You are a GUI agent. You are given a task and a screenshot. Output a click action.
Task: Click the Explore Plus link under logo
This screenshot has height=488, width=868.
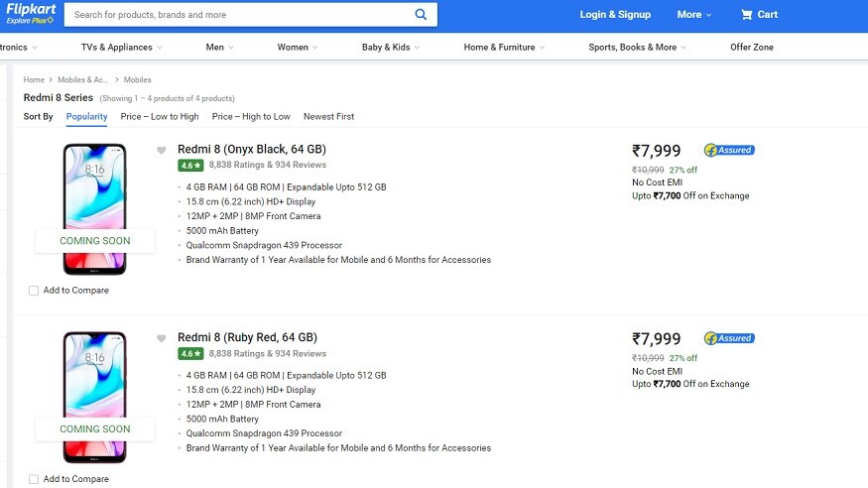(x=30, y=21)
